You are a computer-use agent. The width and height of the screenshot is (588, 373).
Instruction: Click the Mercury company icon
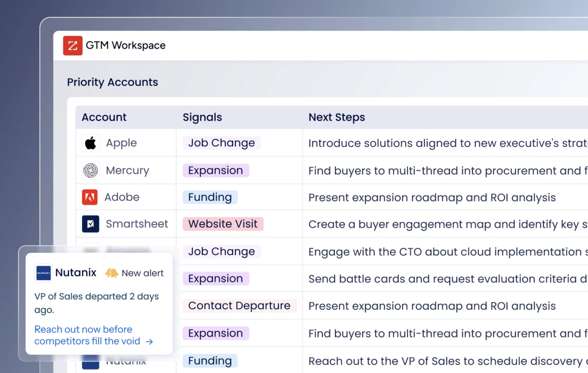coord(90,170)
